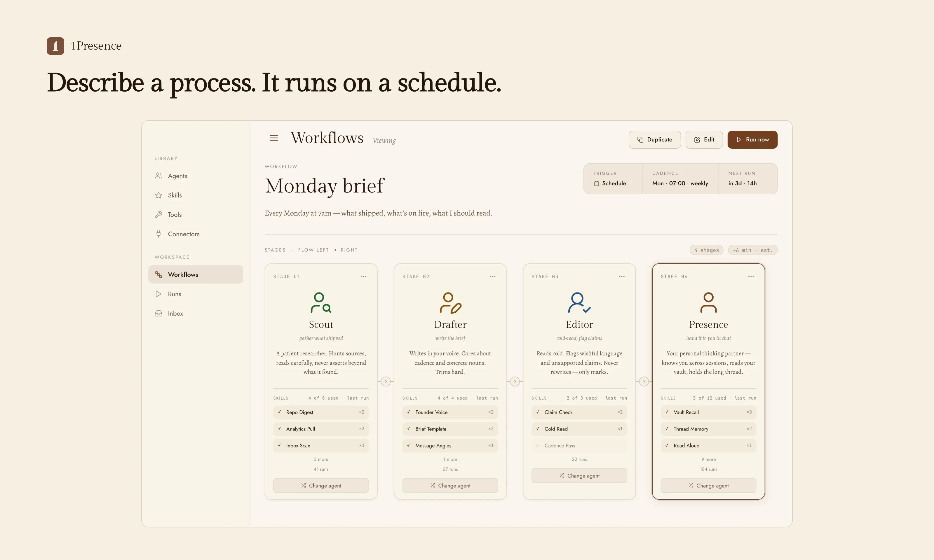Screen dimensions: 934x560
Task: Open Inbox in the sidebar
Action: click(x=196, y=314)
